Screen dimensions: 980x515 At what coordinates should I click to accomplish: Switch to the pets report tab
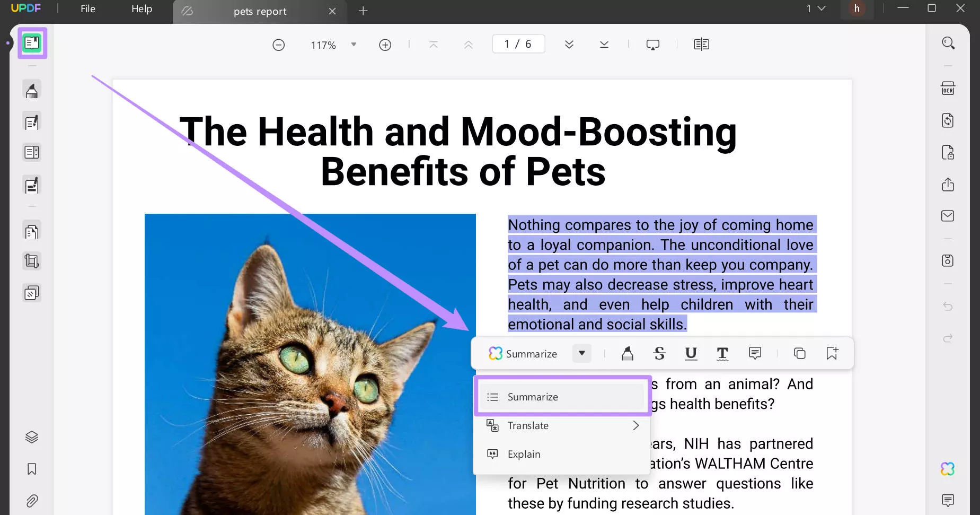point(260,12)
